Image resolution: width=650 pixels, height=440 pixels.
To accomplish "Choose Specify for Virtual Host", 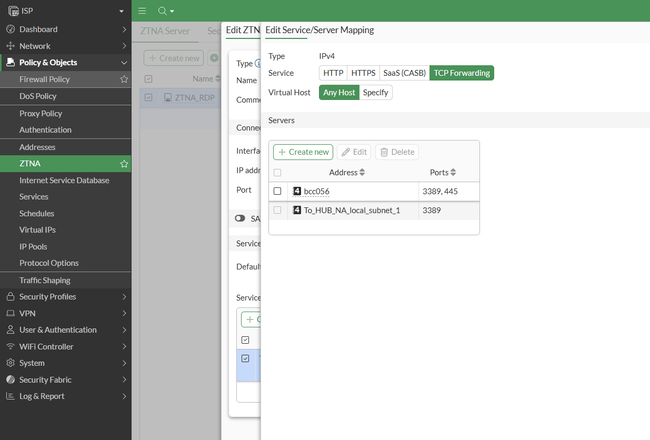I will [376, 92].
